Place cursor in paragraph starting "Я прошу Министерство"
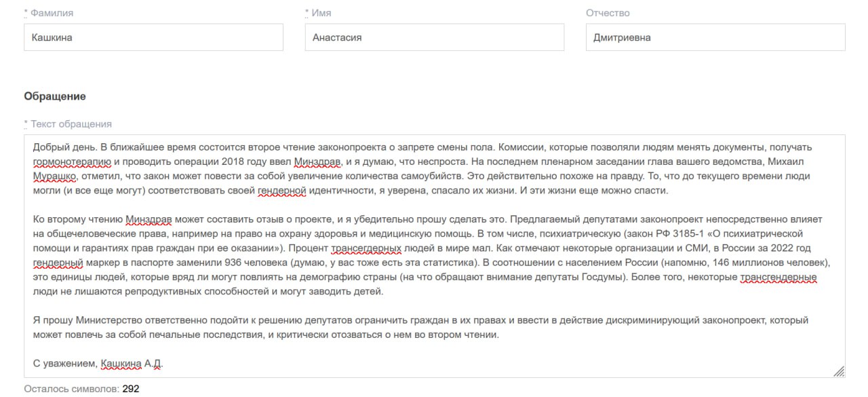 [x=407, y=320]
